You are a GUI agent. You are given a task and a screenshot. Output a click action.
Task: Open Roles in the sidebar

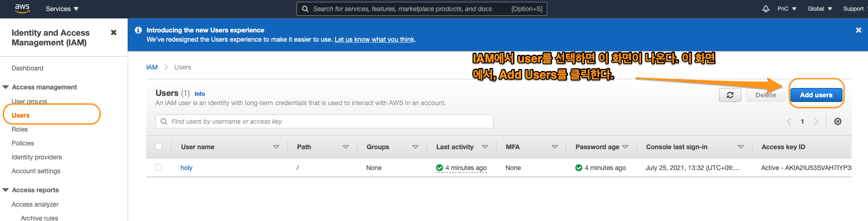click(19, 129)
